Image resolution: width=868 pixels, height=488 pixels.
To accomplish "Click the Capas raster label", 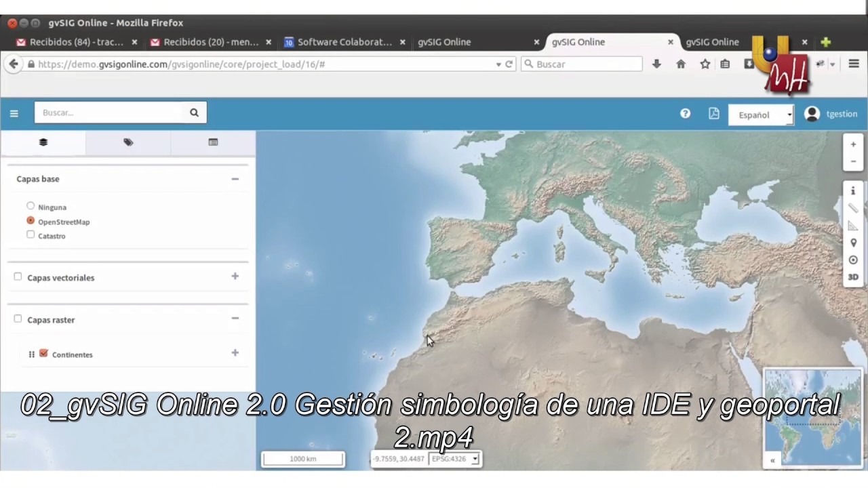I will pos(51,320).
